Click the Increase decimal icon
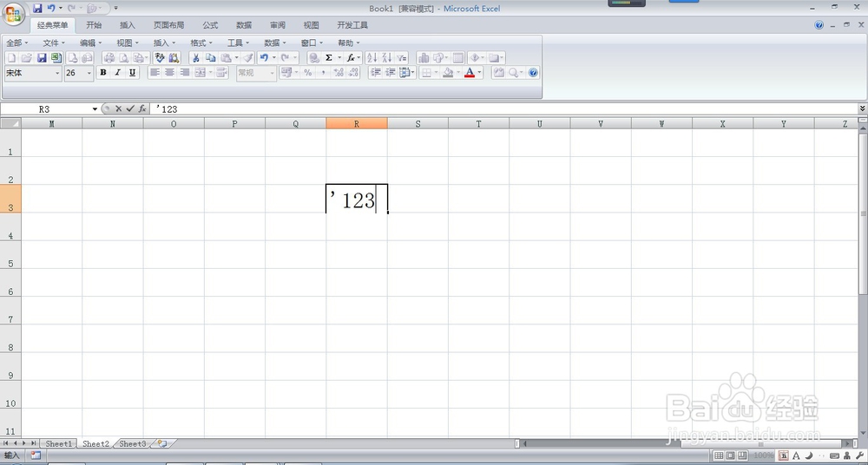This screenshot has width=868, height=465. pos(339,73)
